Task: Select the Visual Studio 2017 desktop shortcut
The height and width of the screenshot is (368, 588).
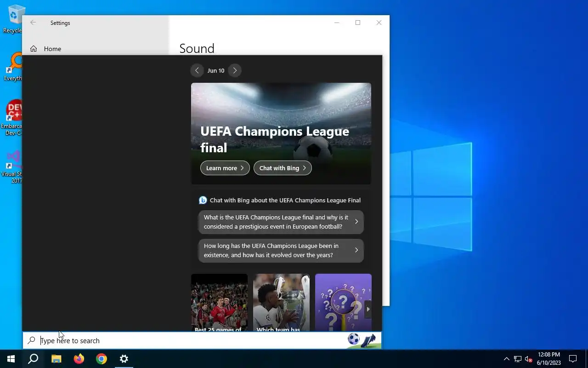Action: tap(12, 167)
